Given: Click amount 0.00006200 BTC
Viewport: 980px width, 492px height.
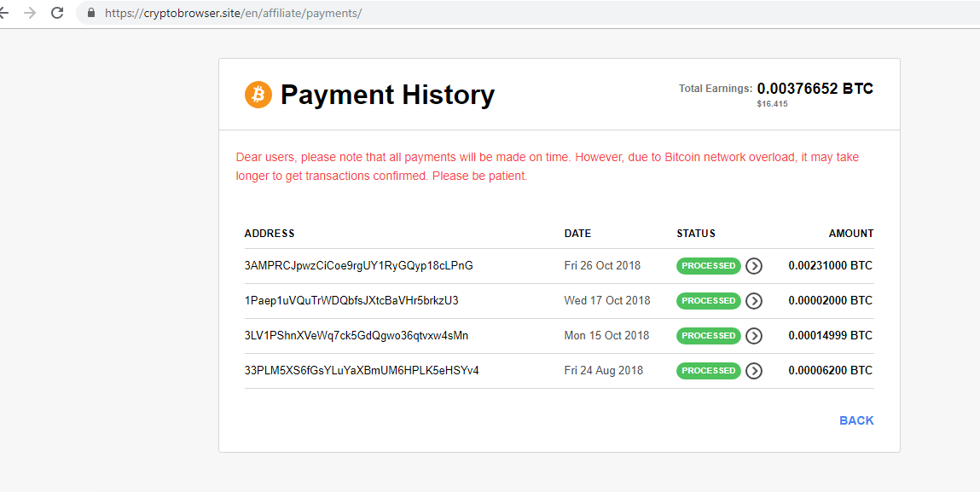Looking at the screenshot, I should [831, 371].
